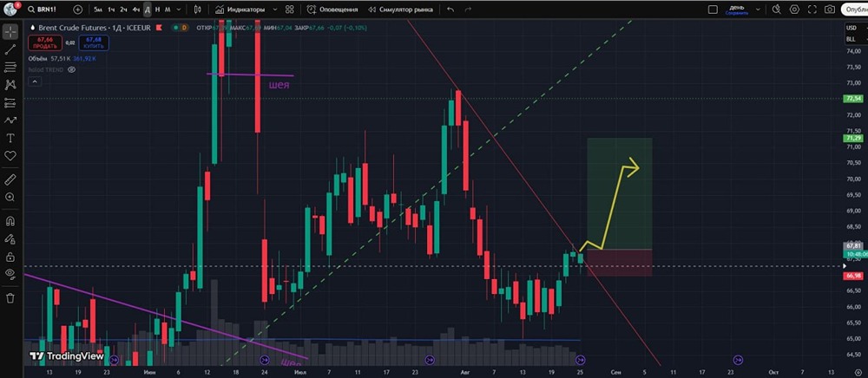Collapse the indicator legend chevron
This screenshot has width=868, height=378.
pyautogui.click(x=35, y=81)
